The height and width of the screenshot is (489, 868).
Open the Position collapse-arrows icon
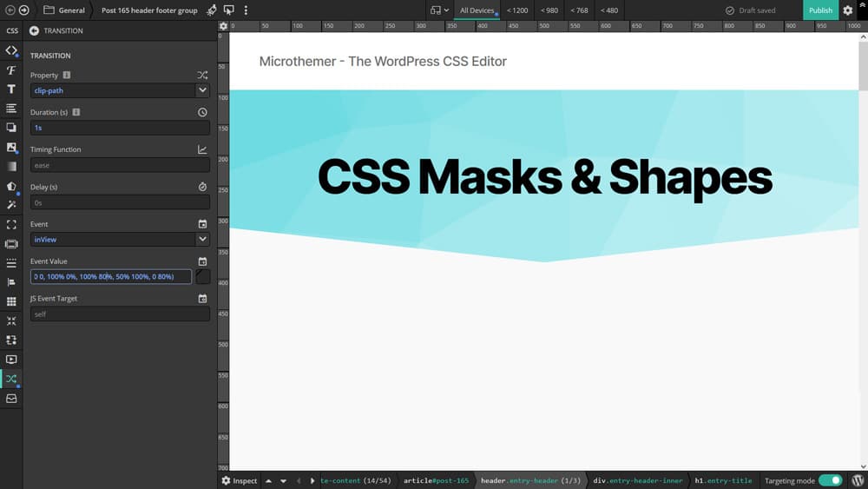(11, 320)
